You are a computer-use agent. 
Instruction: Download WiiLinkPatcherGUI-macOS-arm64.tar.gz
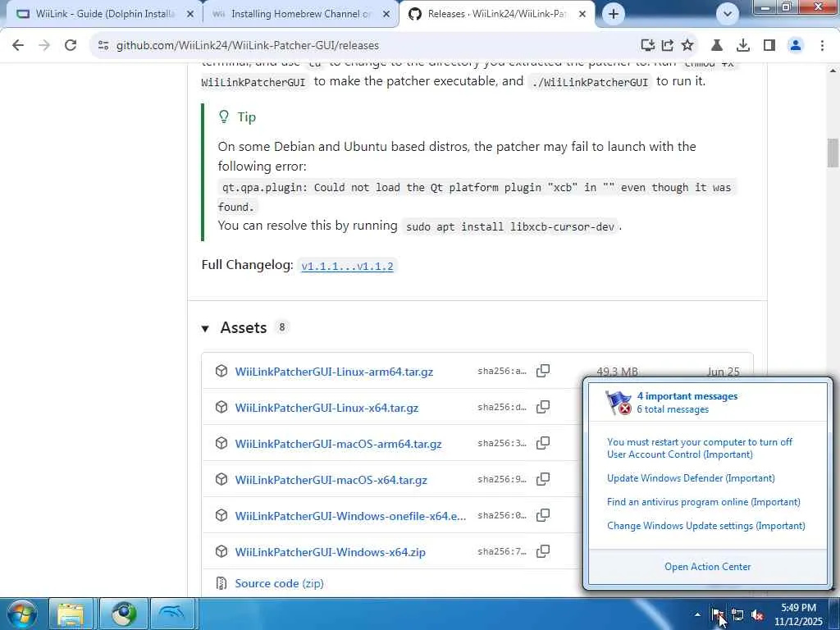coord(338,444)
